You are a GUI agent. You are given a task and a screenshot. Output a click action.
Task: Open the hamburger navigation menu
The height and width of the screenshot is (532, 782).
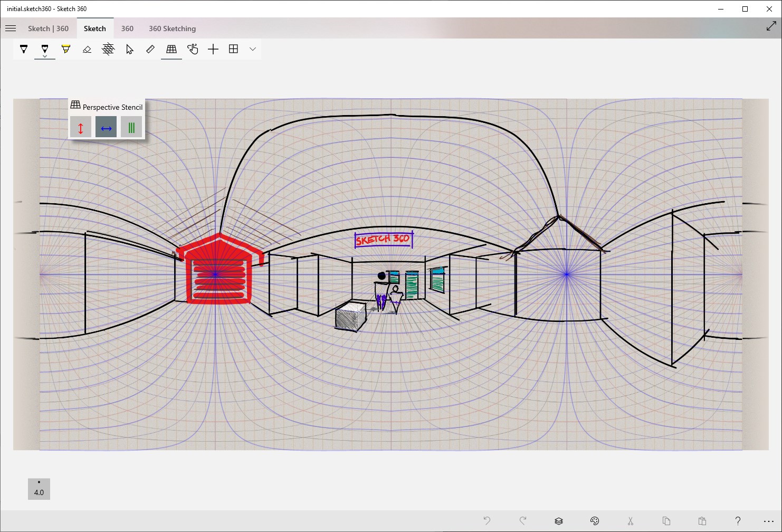(11, 28)
